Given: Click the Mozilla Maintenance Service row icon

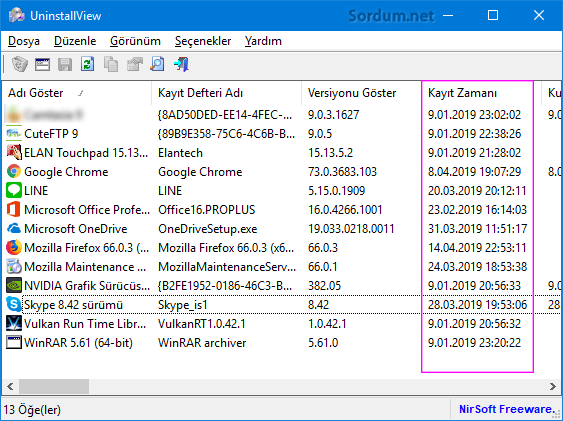Looking at the screenshot, I should pyautogui.click(x=14, y=267).
